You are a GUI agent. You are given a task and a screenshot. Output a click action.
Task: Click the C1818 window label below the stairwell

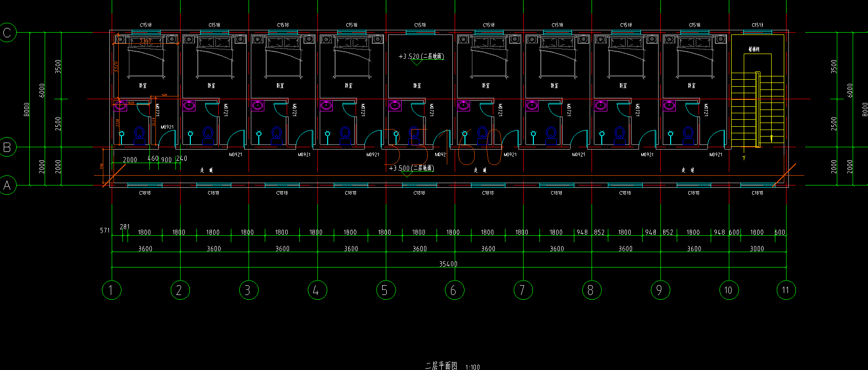point(757,192)
